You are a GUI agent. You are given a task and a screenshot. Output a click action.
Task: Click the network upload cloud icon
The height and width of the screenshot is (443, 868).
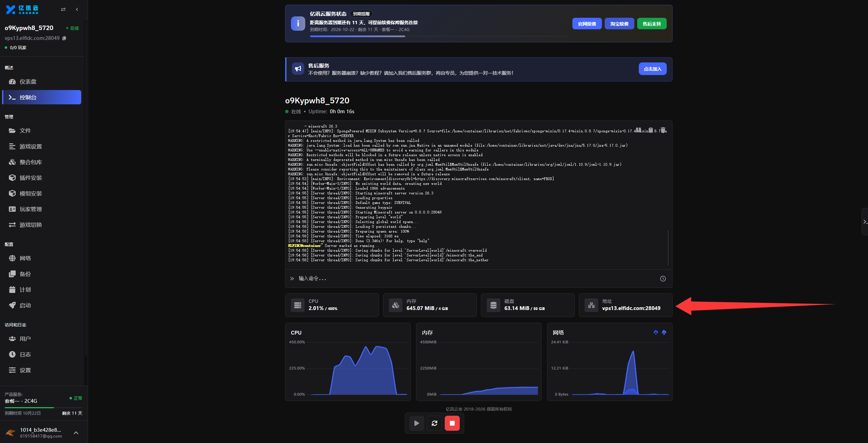click(x=656, y=332)
